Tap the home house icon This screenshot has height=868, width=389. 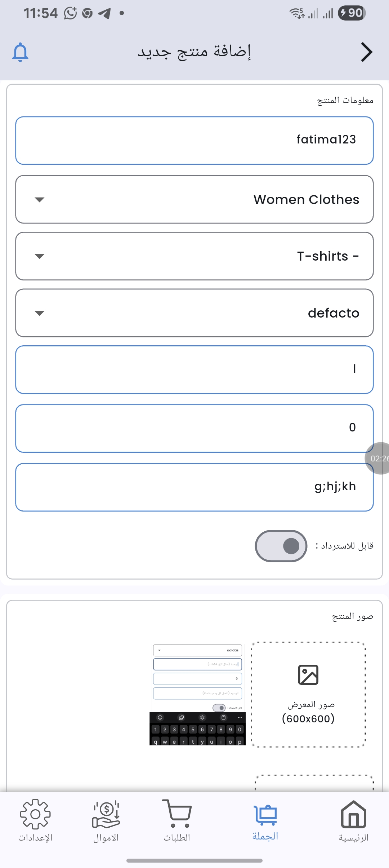coord(353,814)
